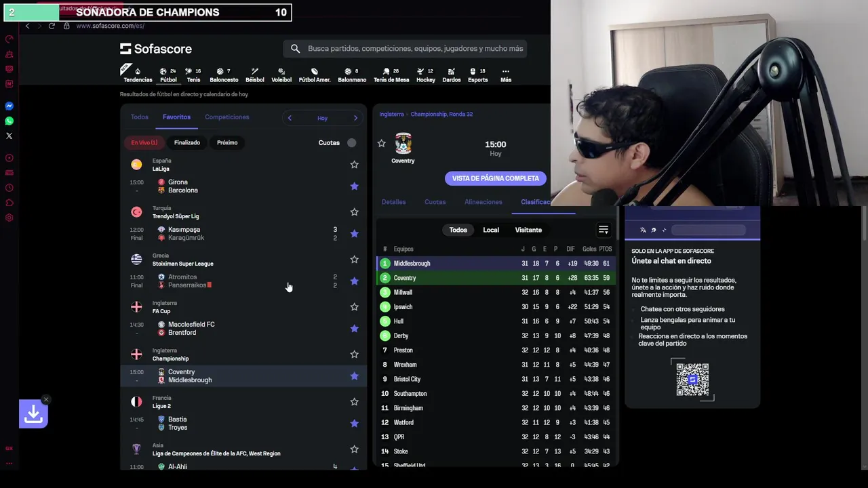Show Todos standings
This screenshot has width=868, height=488.
tap(458, 230)
